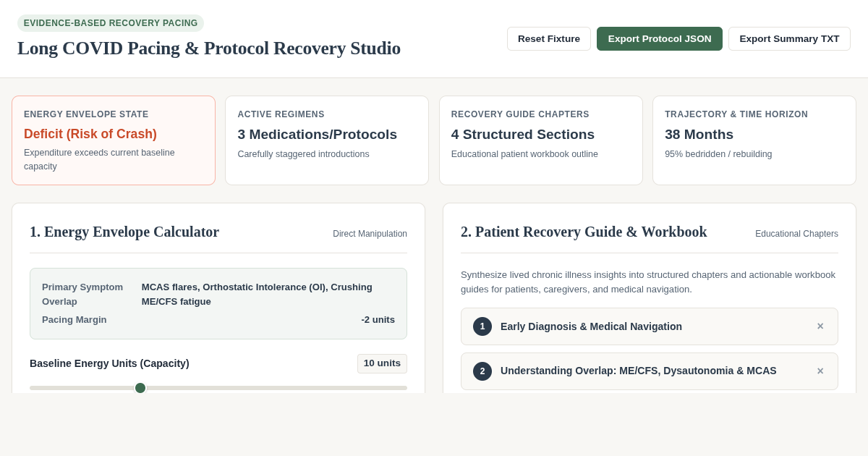
Task: Click the Long COVID Pacing Studio title
Action: coord(209,48)
